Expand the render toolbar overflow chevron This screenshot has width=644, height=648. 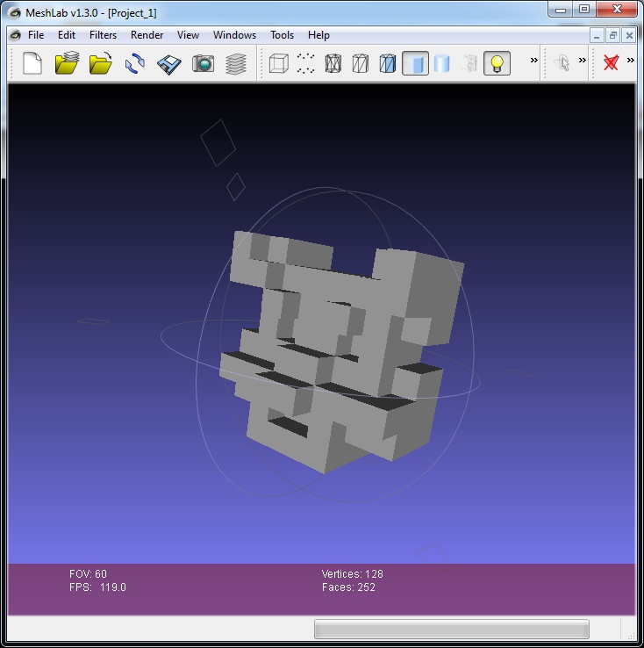pos(533,60)
